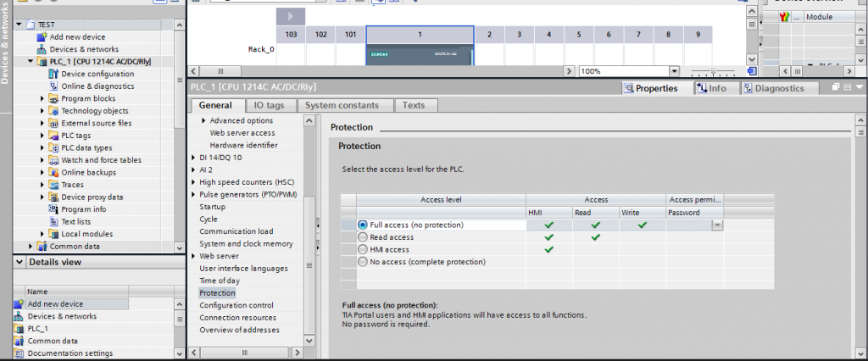Click the PLC tags icon
868x361 pixels.
click(x=53, y=135)
